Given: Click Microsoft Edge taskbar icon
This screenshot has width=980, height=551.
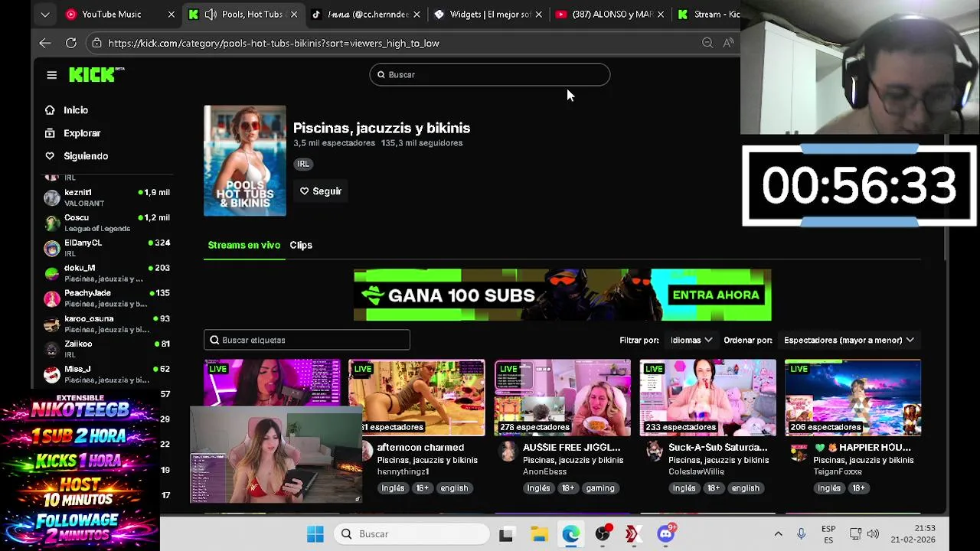Looking at the screenshot, I should click(x=571, y=534).
